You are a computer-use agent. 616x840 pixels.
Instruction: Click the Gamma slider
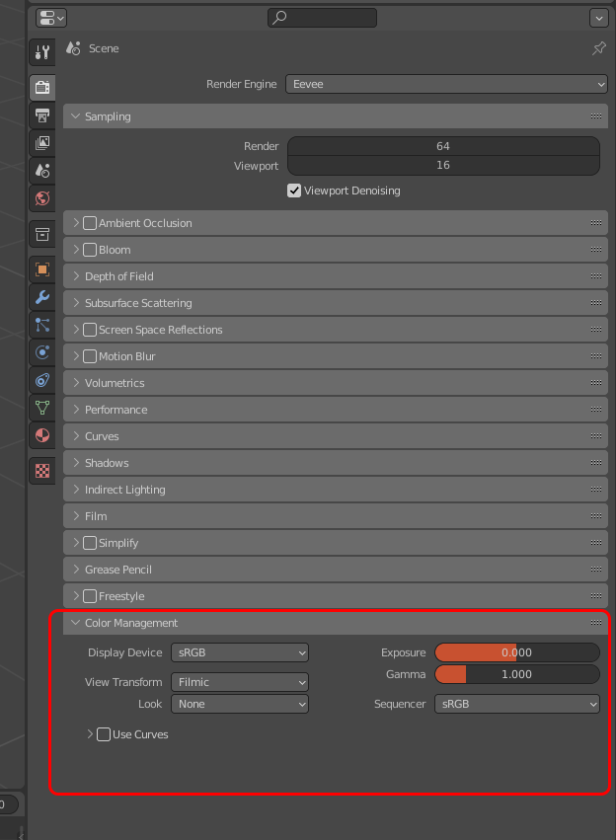coord(517,674)
